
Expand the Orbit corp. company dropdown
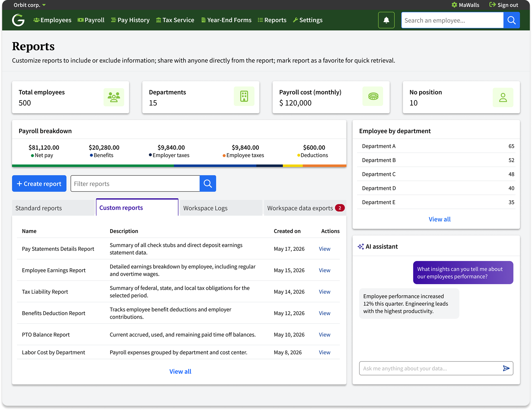coord(30,5)
